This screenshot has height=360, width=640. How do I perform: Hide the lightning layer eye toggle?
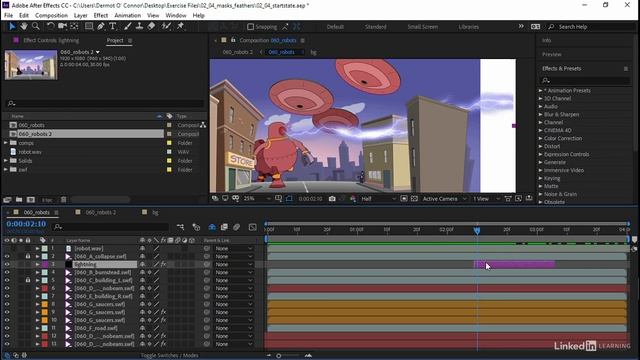7,264
